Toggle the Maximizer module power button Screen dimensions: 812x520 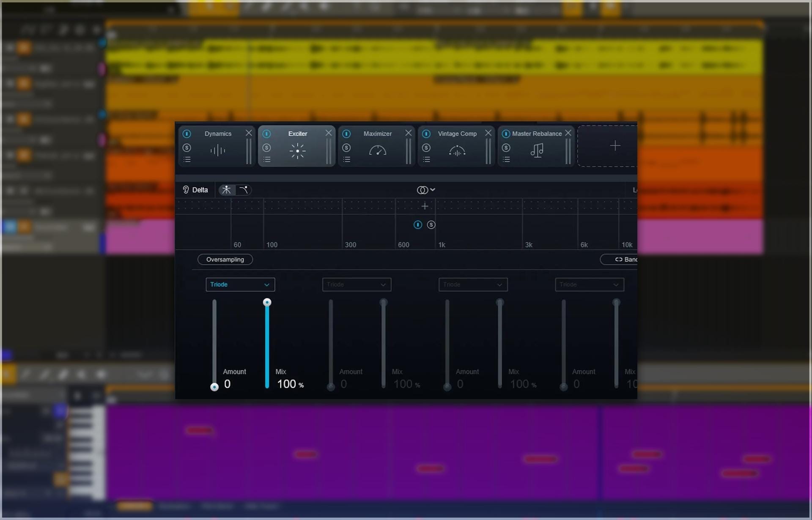coord(346,134)
